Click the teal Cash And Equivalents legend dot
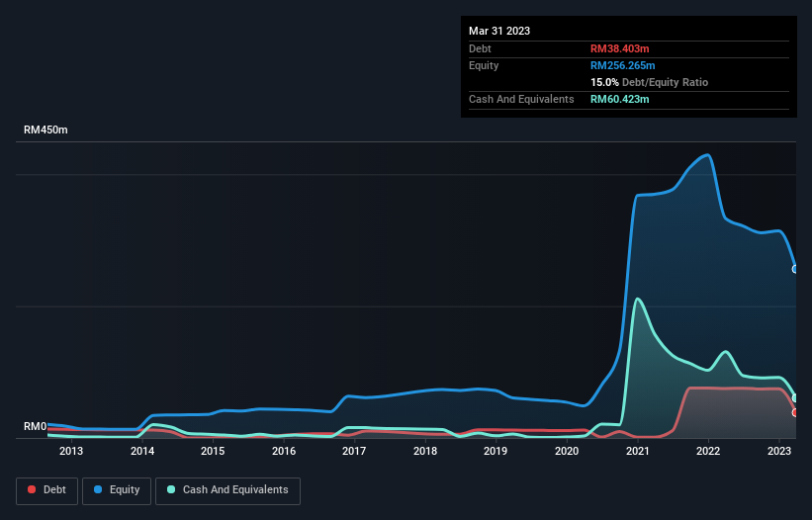The image size is (812, 520). point(171,489)
